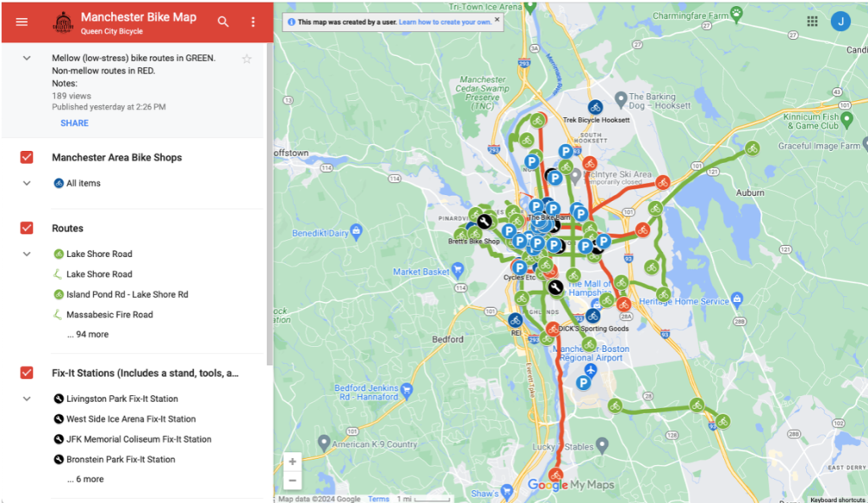
Task: Click the Queen City Bicycle logo
Action: pos(63,22)
